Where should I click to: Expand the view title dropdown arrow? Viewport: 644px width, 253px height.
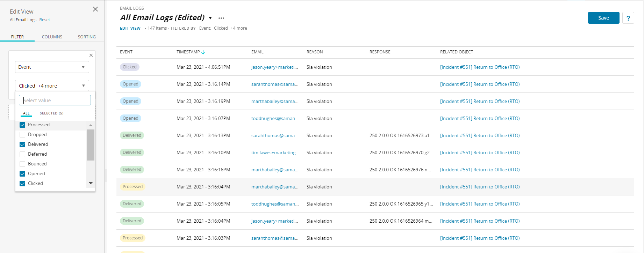210,18
